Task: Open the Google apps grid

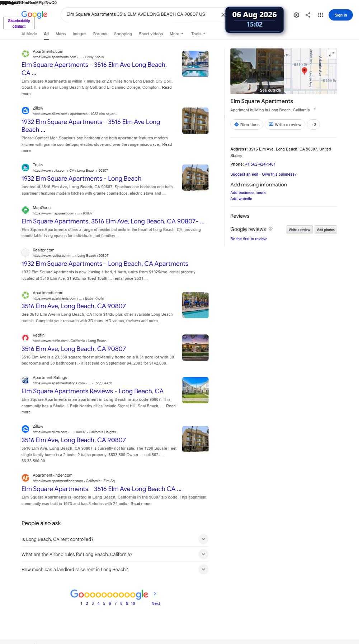Action: click(320, 15)
